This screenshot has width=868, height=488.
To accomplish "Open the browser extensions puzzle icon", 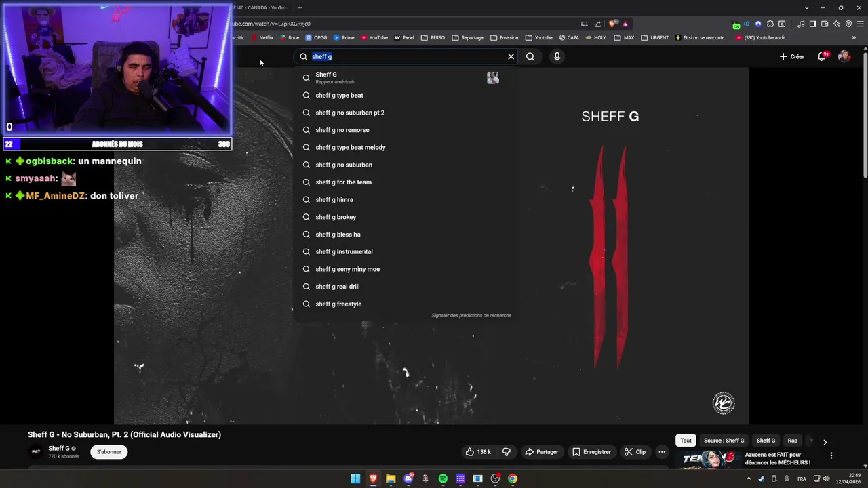I will [x=770, y=24].
